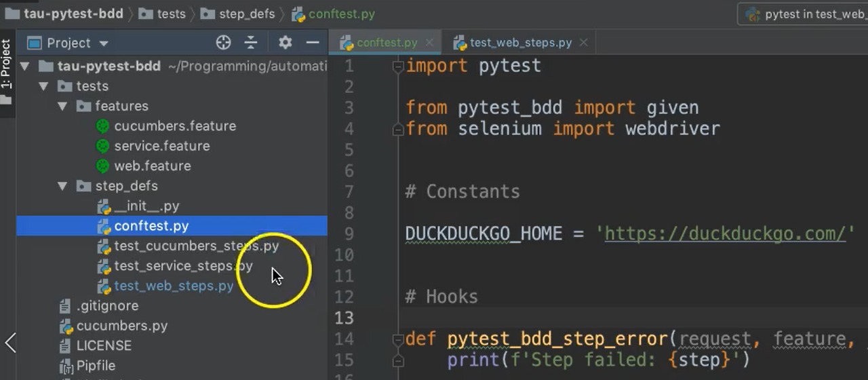This screenshot has width=868, height=380.
Task: Click tests breadcrumb
Action: tap(172, 14)
